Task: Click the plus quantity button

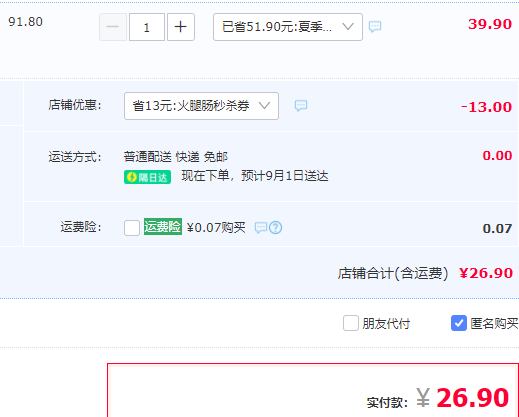Action: 181,27
